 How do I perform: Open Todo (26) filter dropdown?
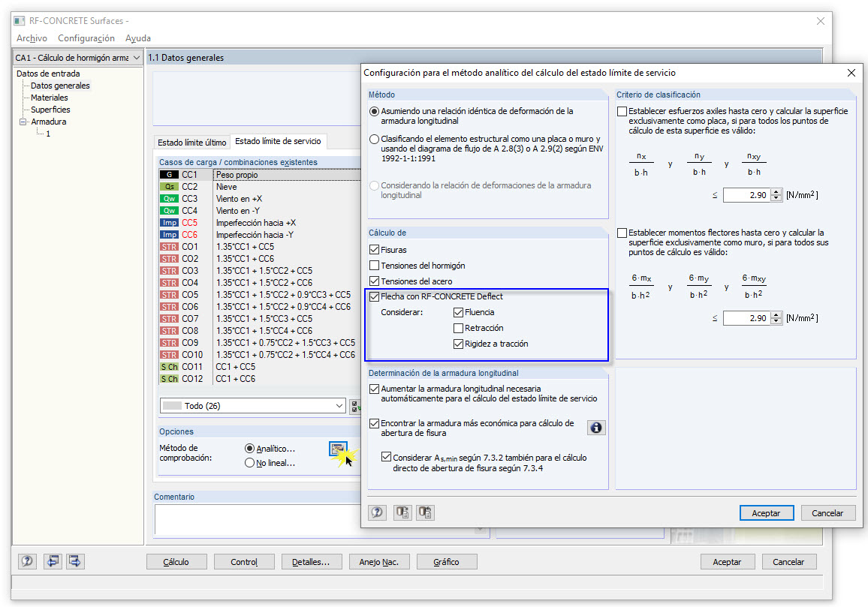pos(253,406)
